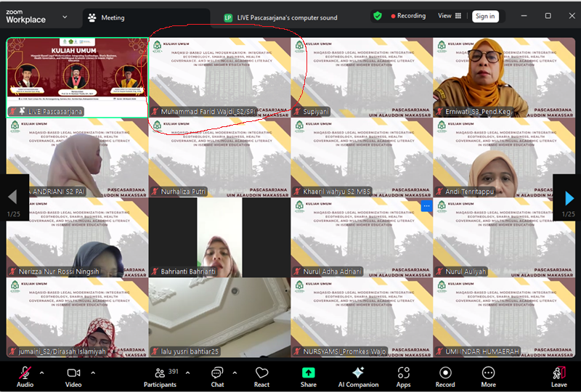The image size is (581, 392).
Task: Open the Zoom Workplace dropdown chevron
Action: 65,17
